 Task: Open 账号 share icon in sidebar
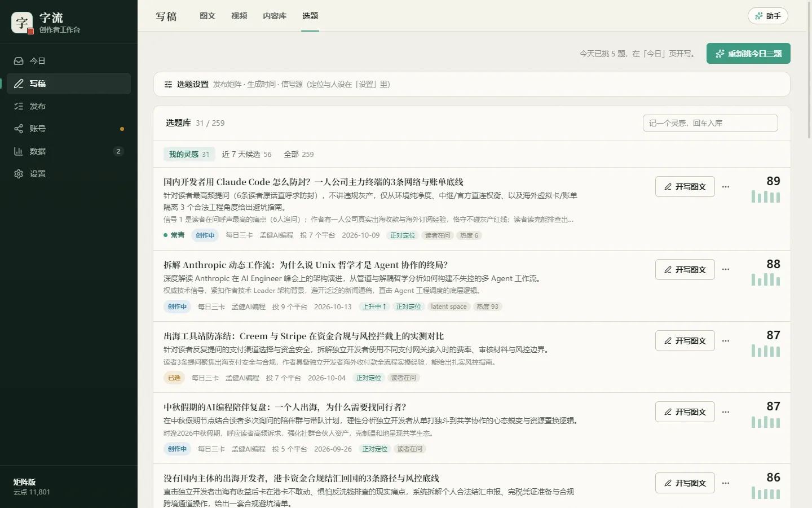[x=19, y=129]
